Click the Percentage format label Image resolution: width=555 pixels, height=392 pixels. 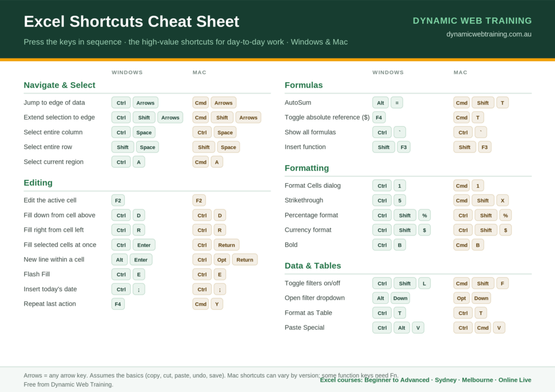[x=311, y=215]
